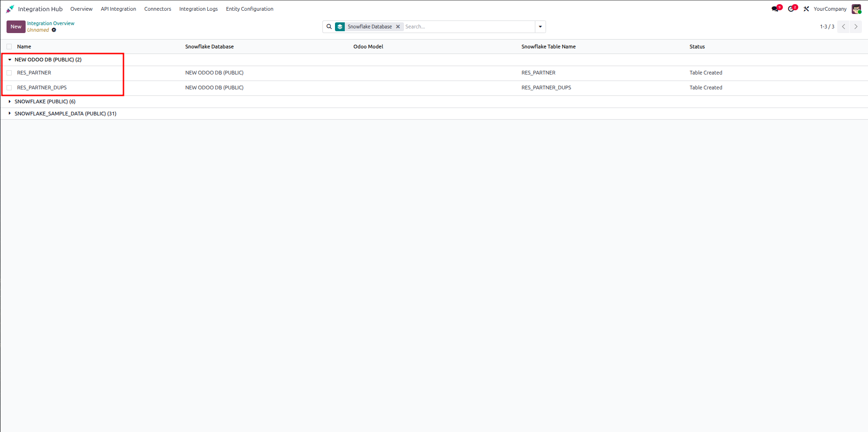Viewport: 868px width, 432px height.
Task: Click the Integration Hub app logo icon
Action: coord(10,9)
